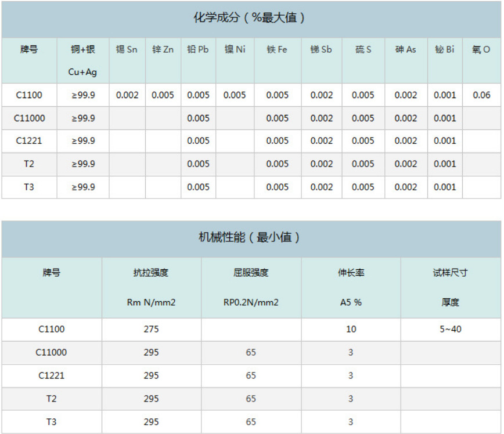Click the 机械性能（最小值） table title
This screenshot has width=504, height=434.
(x=249, y=237)
